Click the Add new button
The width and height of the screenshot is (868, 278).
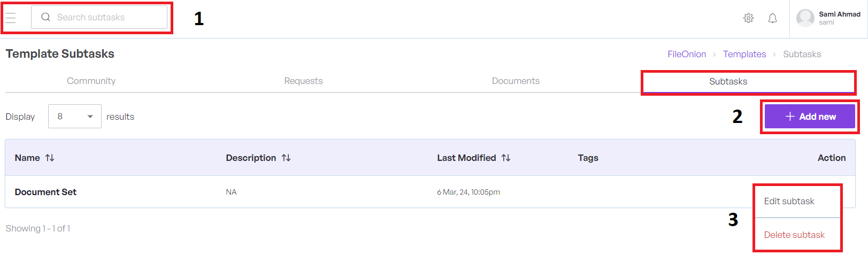[x=810, y=117]
